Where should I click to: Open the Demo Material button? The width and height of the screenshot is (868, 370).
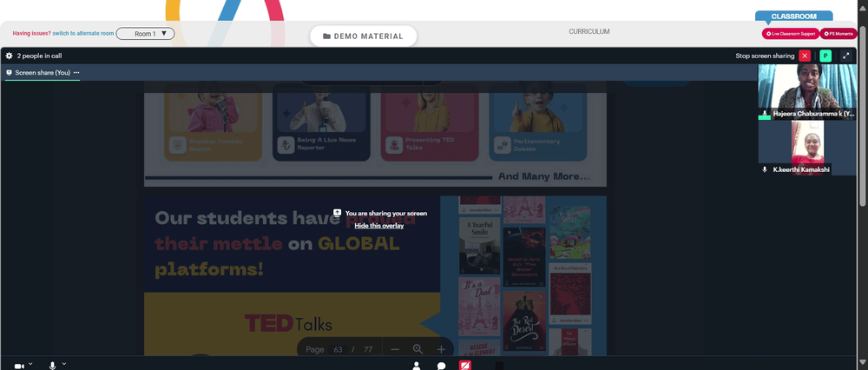[x=363, y=36]
